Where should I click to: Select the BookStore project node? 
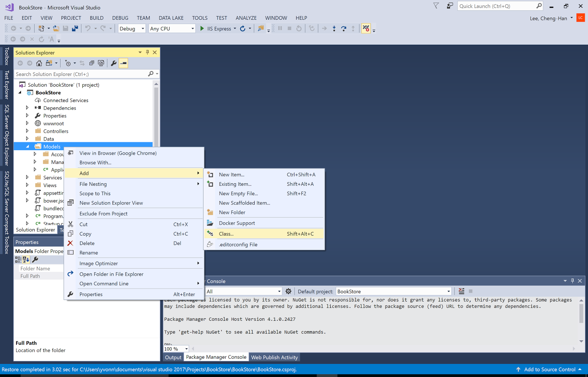coord(48,93)
